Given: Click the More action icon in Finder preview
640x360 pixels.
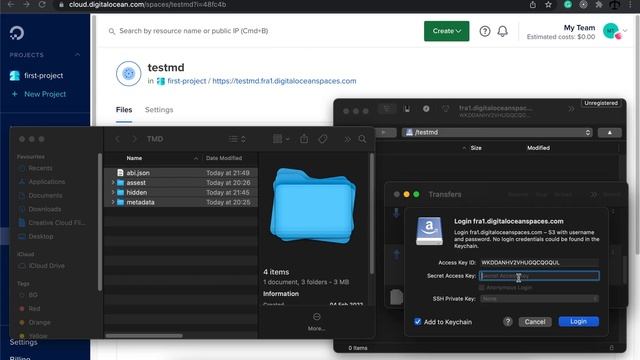Looking at the screenshot, I should pyautogui.click(x=316, y=317).
